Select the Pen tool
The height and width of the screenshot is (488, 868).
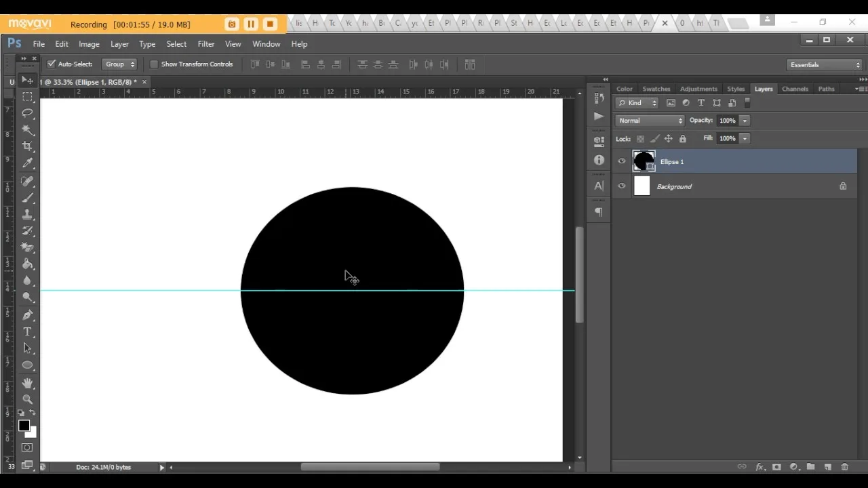27,315
